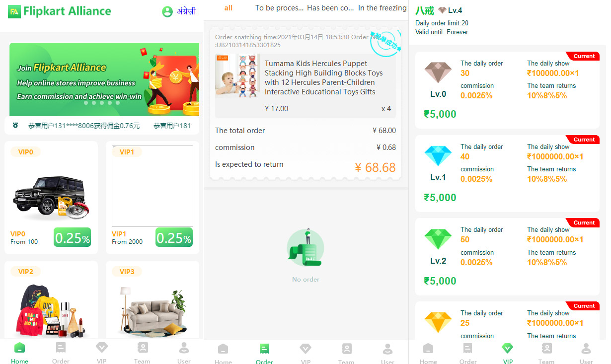Click the Lv.2 green diamond icon

(x=438, y=239)
